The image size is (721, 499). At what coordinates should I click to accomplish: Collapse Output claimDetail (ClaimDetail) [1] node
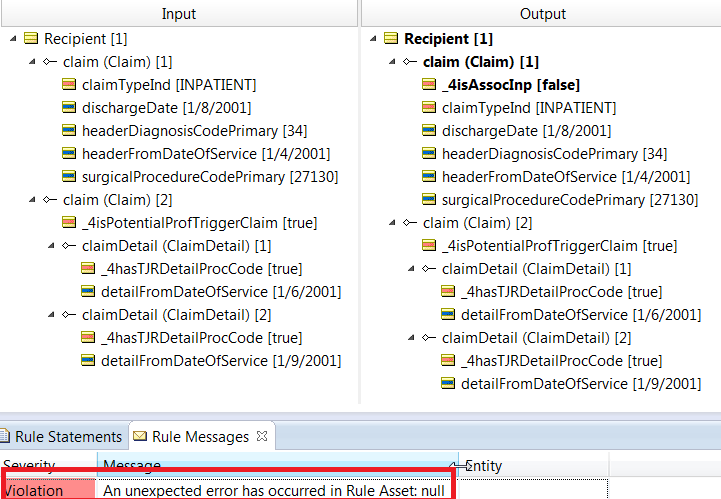(x=411, y=269)
